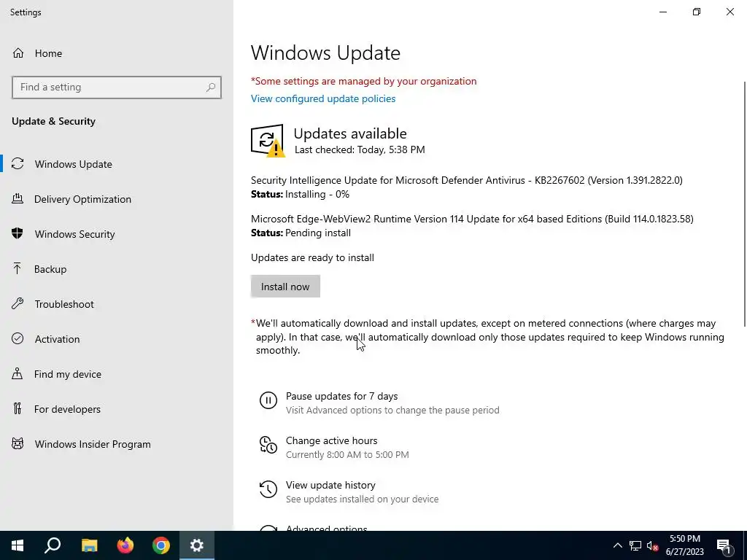The width and height of the screenshot is (747, 560).
Task: Open the Windows Security section
Action: (x=117, y=233)
